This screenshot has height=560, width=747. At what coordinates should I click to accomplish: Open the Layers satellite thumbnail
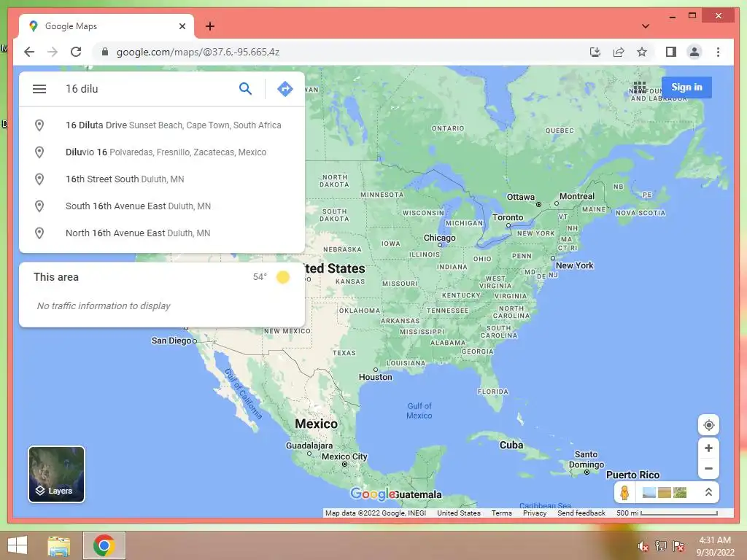(57, 474)
